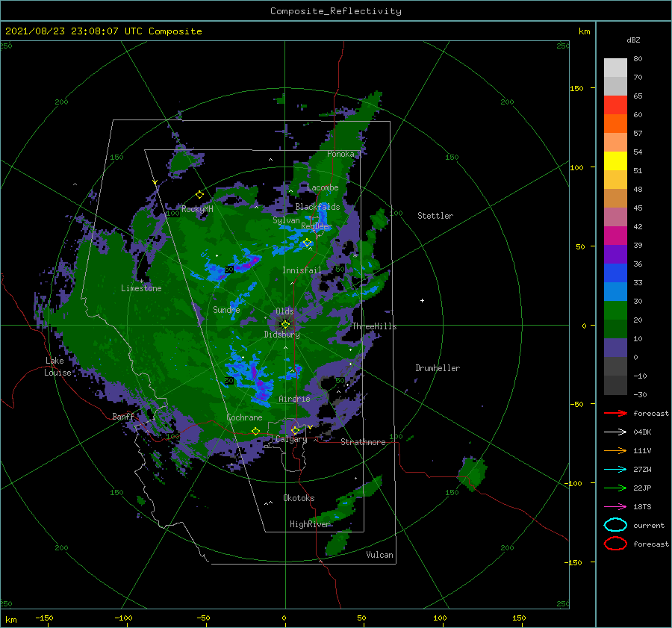Click the Composite_Reflectivity title text
Viewport: 672px width, 628px height.
pyautogui.click(x=336, y=11)
